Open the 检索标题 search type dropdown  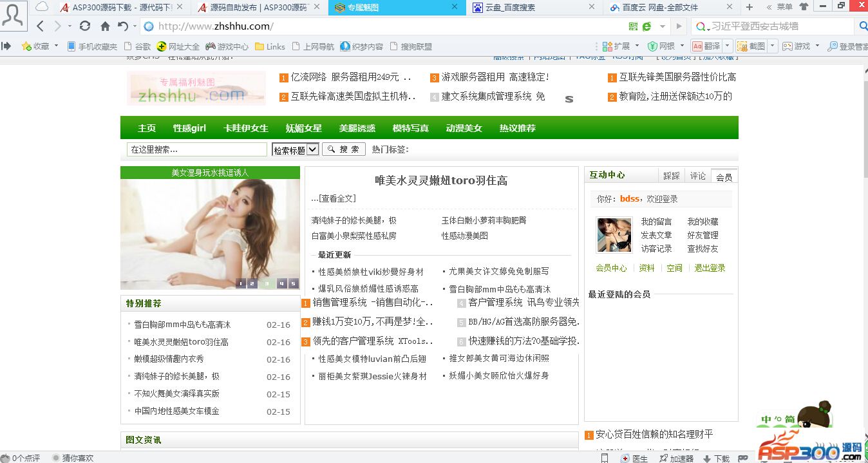[296, 149]
